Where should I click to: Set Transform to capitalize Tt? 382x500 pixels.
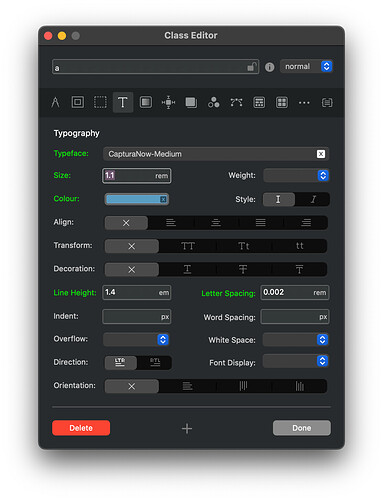tap(244, 246)
